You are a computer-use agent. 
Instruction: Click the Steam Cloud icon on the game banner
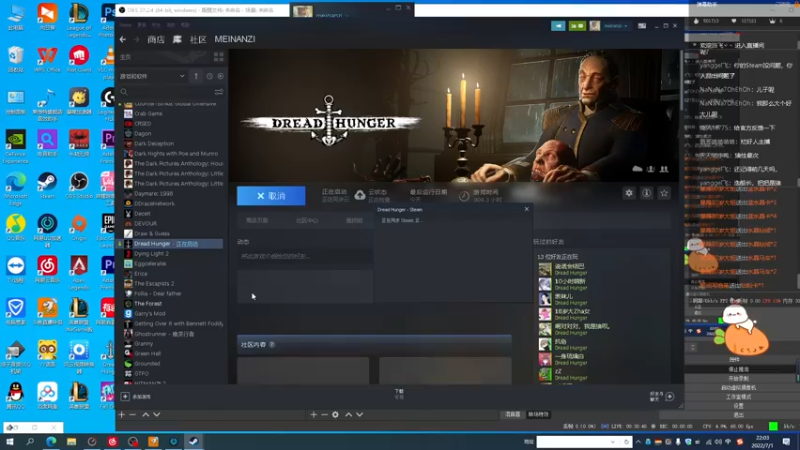tap(637, 169)
